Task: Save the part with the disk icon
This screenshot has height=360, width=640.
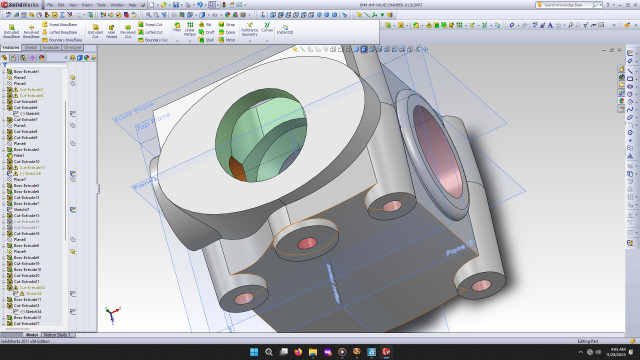Action: 176,5
